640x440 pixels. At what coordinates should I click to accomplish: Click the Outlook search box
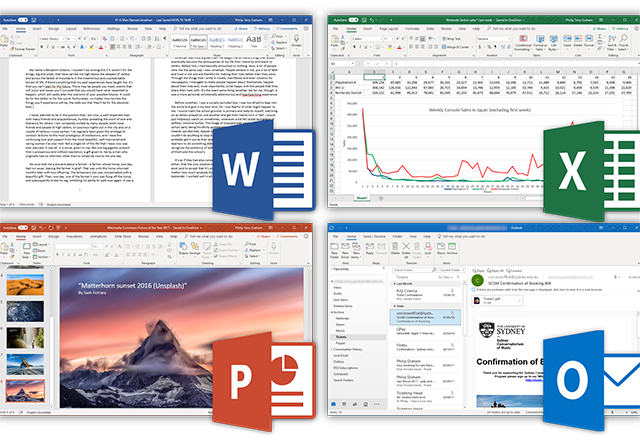pos(414,270)
